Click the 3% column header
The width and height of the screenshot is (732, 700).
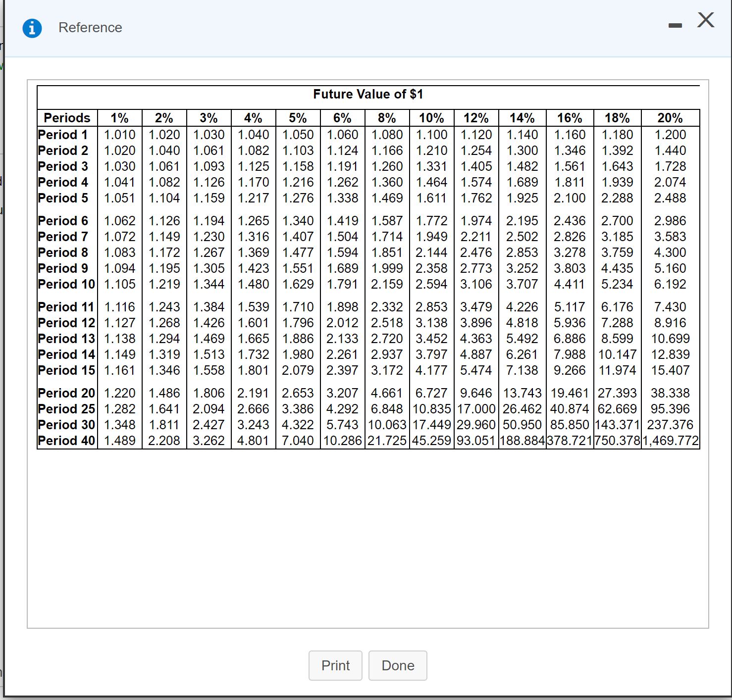[x=209, y=118]
